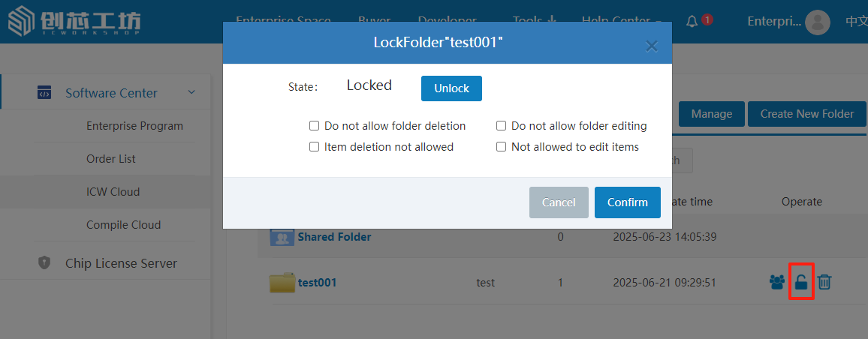Open the Help Center dropdown menu
The image size is (868, 339).
[x=621, y=21]
